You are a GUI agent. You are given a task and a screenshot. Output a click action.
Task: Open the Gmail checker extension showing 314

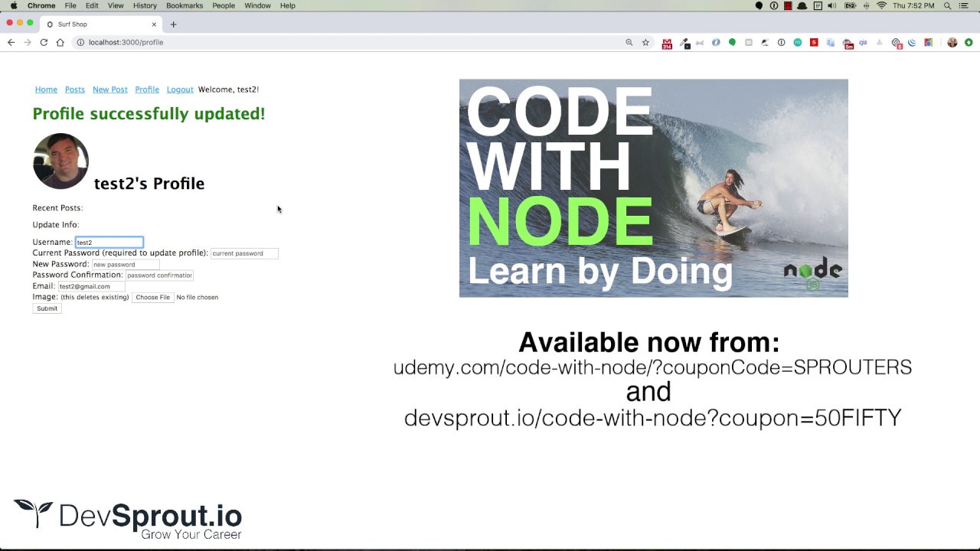[x=667, y=43]
